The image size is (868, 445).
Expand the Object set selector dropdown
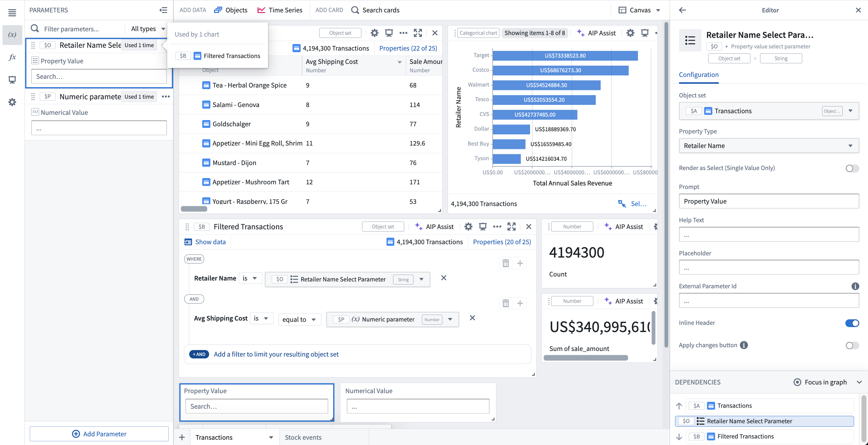tap(852, 111)
